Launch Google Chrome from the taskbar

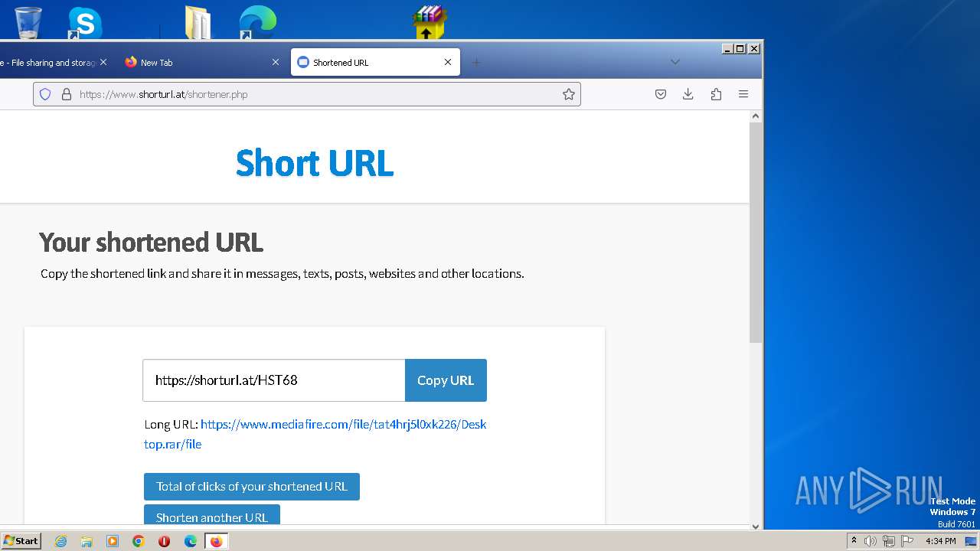(139, 541)
